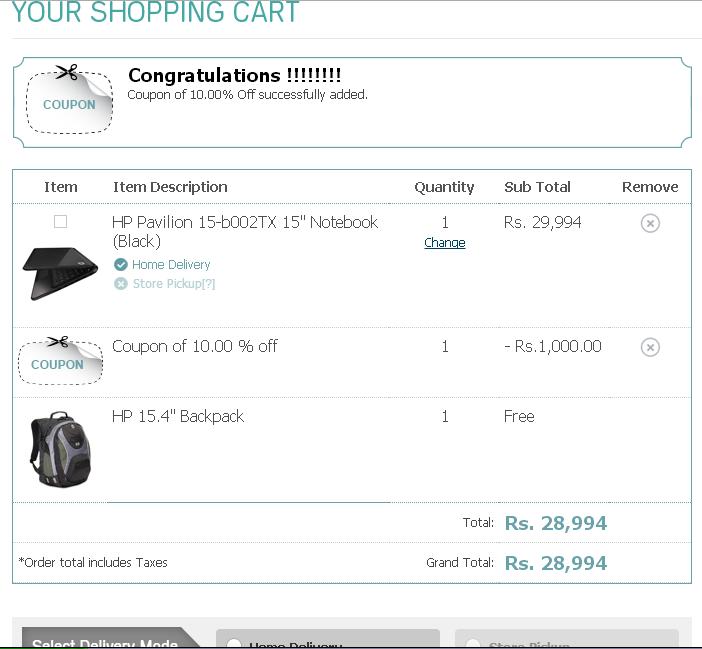
Task: Click '*Order total includes Taxes' note
Action: click(x=93, y=563)
